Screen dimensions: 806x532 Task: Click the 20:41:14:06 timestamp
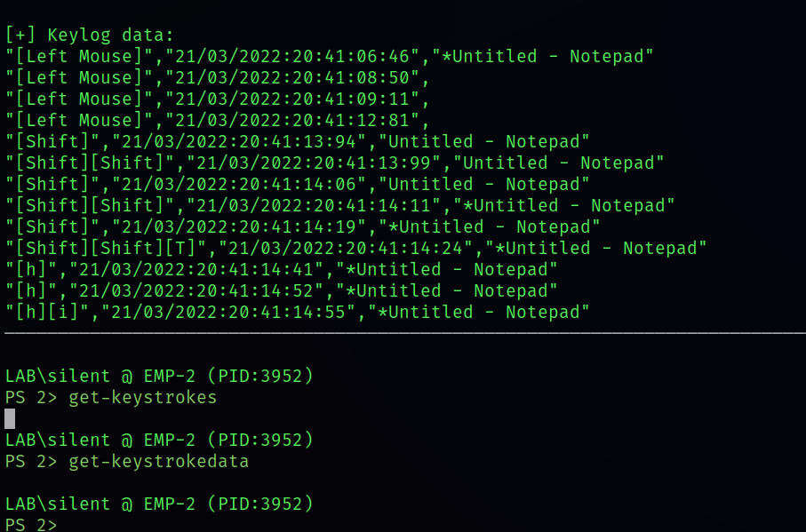point(238,185)
